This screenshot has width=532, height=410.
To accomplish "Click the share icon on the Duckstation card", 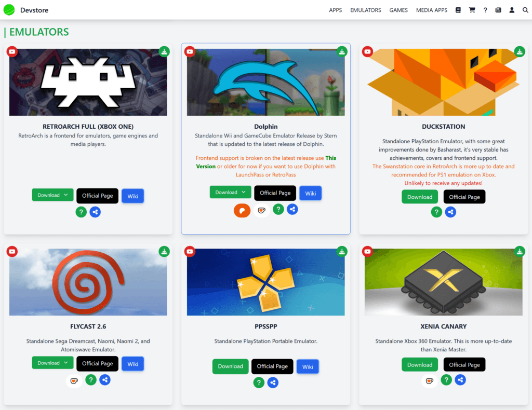I will (x=450, y=212).
